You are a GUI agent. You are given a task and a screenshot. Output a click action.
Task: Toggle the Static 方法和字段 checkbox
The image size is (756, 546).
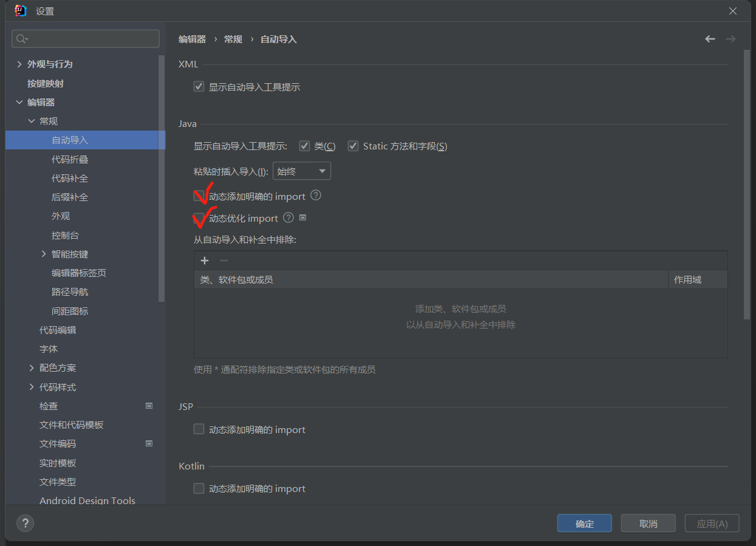click(353, 146)
